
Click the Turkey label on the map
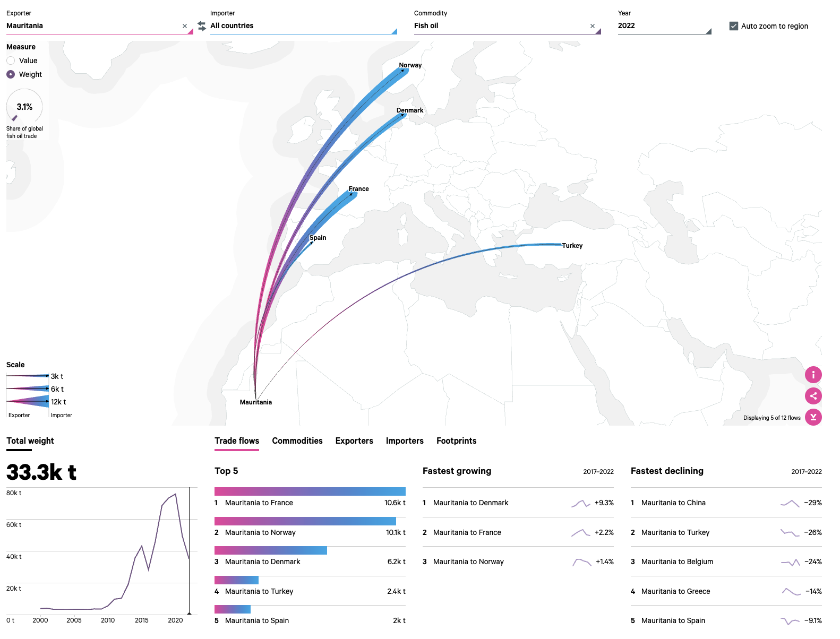pos(572,246)
